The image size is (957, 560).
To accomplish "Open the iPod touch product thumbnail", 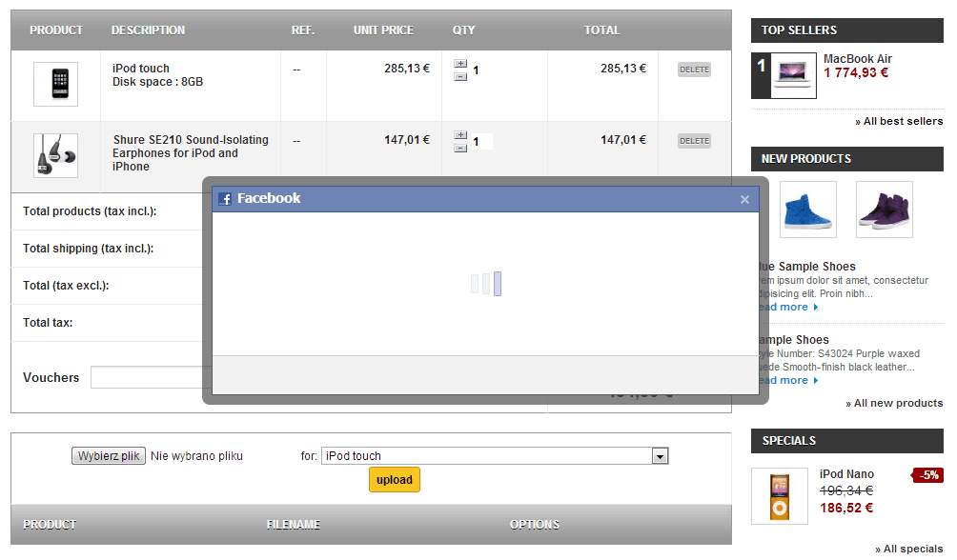I will pyautogui.click(x=55, y=84).
